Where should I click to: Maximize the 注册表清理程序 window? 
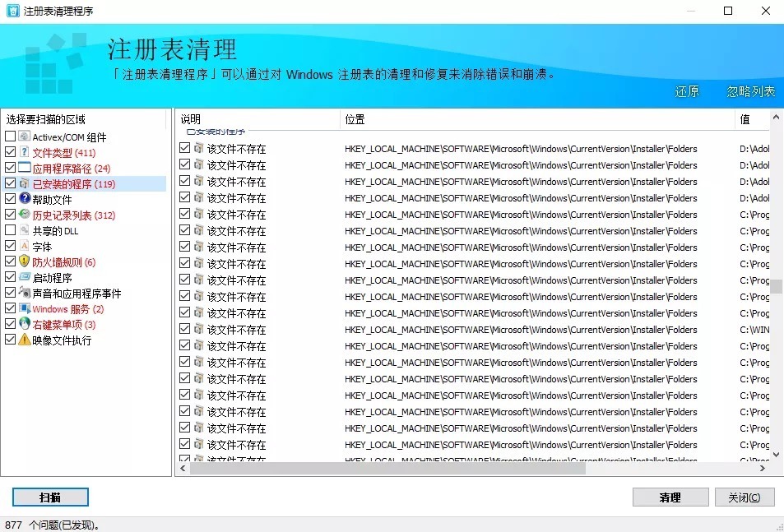tap(728, 11)
